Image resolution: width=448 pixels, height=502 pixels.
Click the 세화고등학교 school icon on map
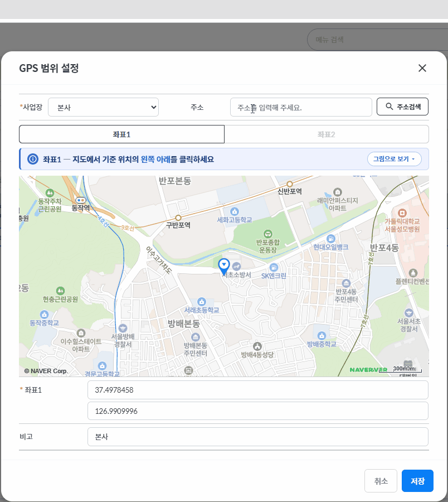[x=235, y=211]
